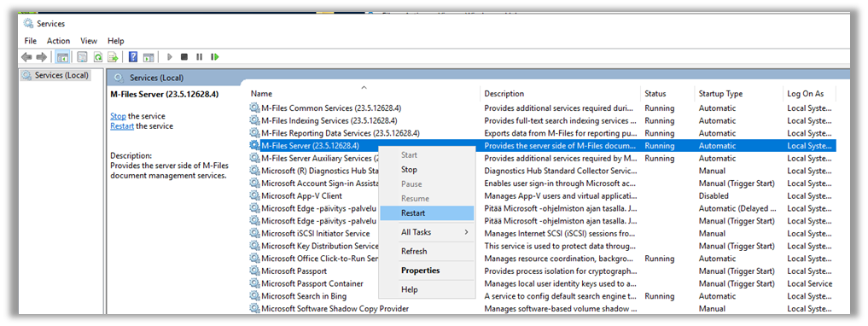This screenshot has height=326, width=868.
Task: Click Services (Local) header of the details pane
Action: pyautogui.click(x=157, y=78)
